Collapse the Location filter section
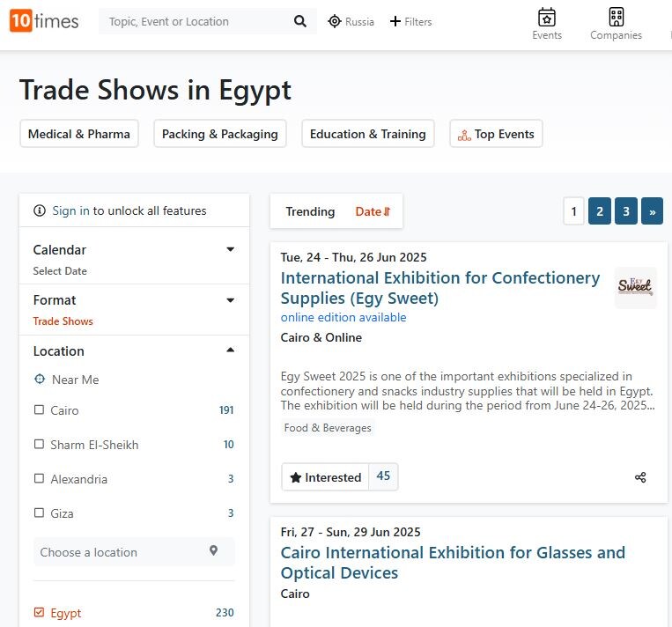The width and height of the screenshot is (672, 627). (x=230, y=350)
